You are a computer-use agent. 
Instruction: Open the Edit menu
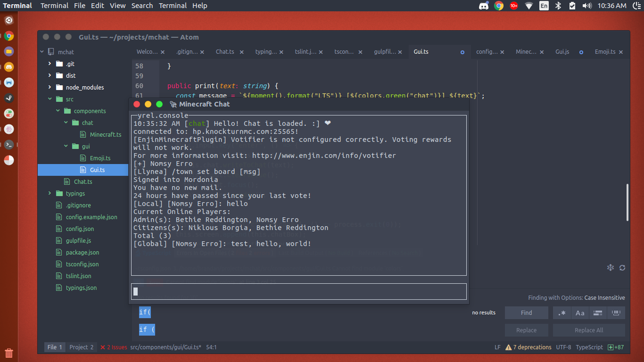pos(98,6)
